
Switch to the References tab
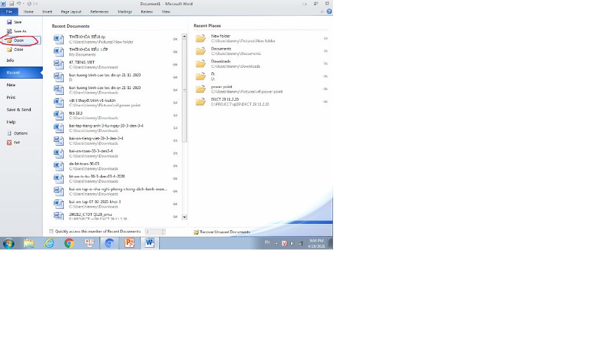click(100, 12)
